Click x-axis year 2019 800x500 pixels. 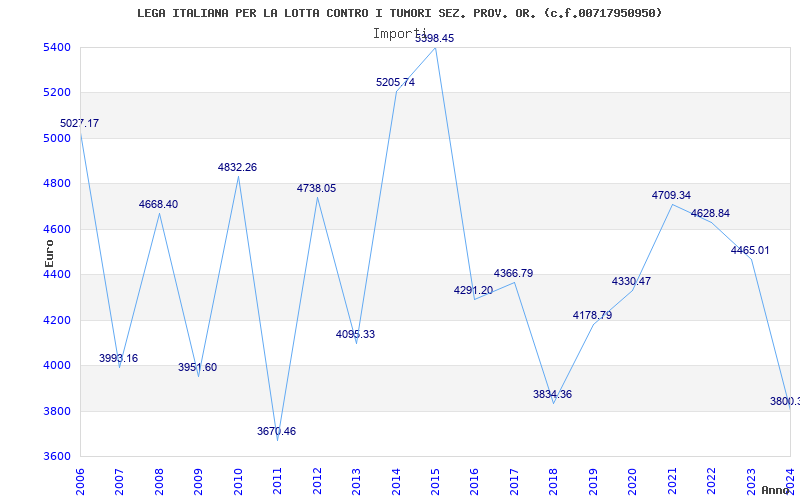click(x=593, y=481)
